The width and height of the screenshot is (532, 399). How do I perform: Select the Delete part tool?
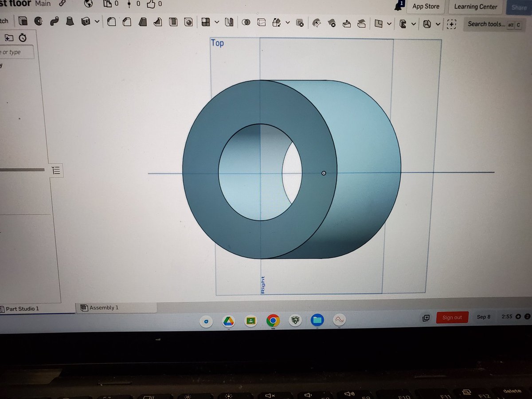(300, 23)
